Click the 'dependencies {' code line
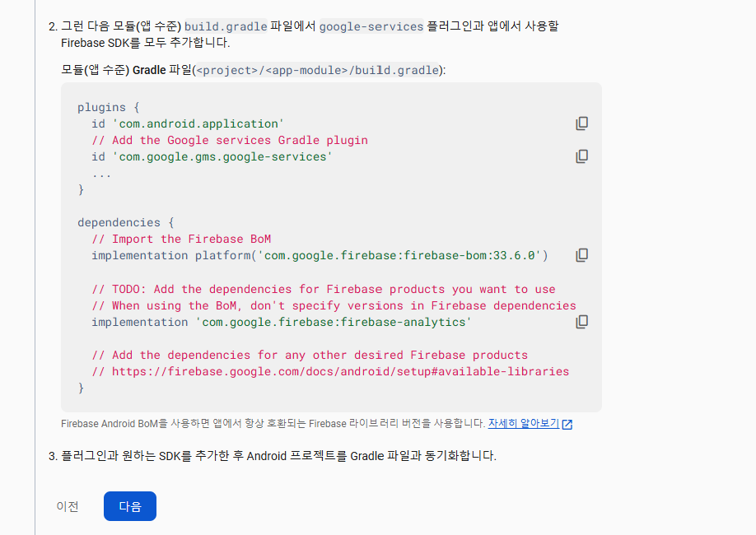The height and width of the screenshot is (535, 756). (126, 223)
